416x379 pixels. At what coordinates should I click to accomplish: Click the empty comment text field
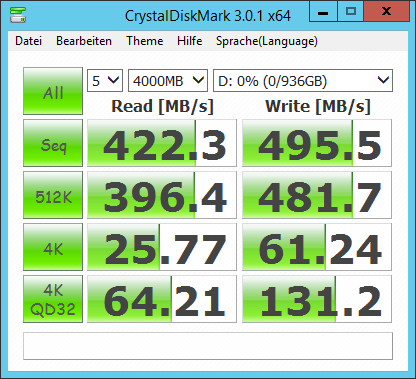click(x=208, y=346)
